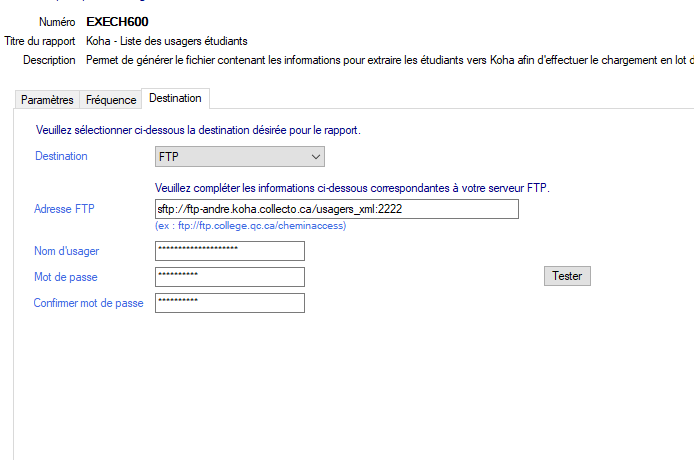
Task: Click the blue Destination label
Action: [x=61, y=157]
